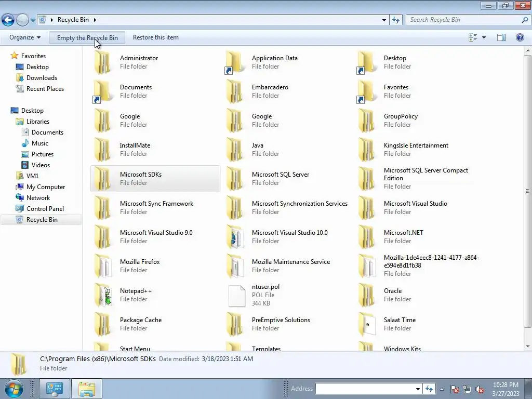Screen dimensions: 532x399
Task: Click Microsoft SQL Server Compact Edition name
Action: coord(426,174)
